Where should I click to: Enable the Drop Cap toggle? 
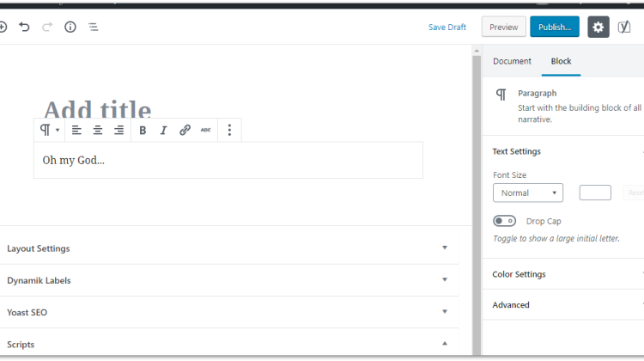click(504, 221)
